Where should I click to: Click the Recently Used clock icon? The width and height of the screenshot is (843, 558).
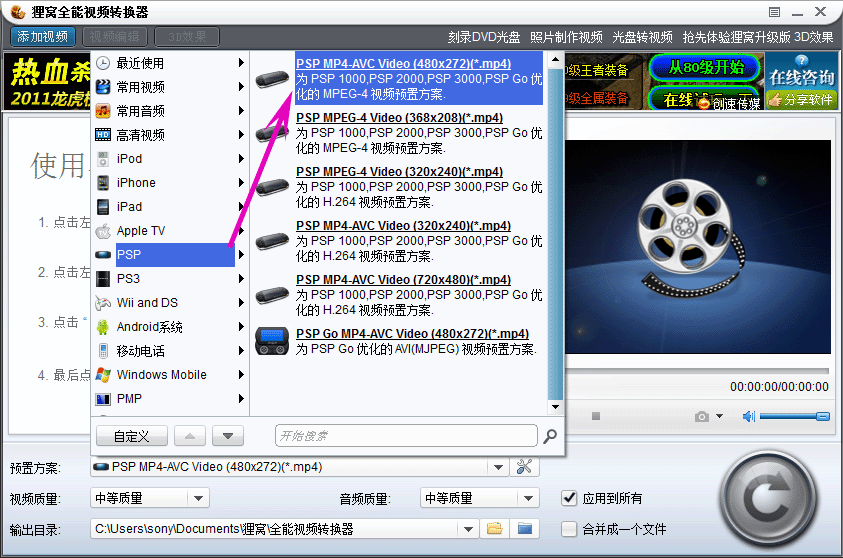pos(103,63)
